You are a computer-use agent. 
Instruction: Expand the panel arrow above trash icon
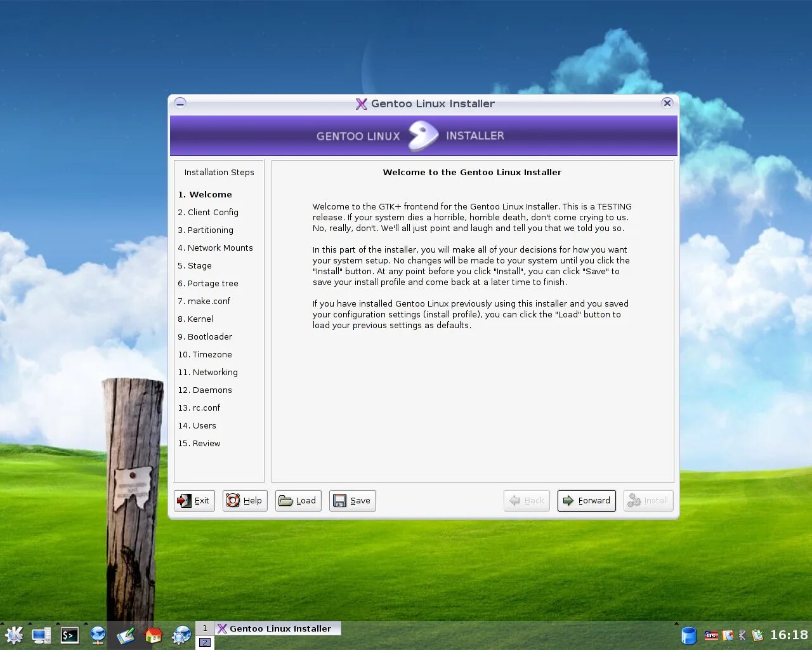(676, 623)
